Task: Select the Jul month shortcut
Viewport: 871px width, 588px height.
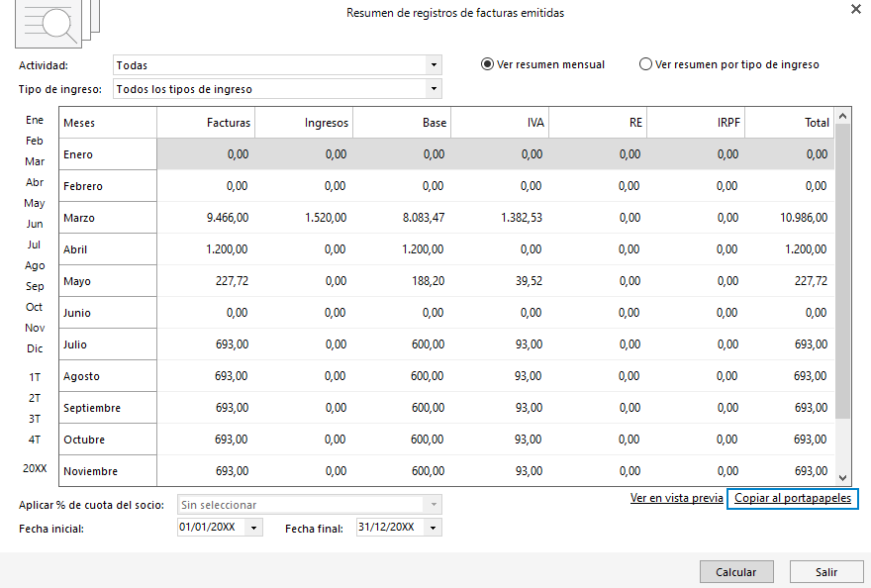Action: click(x=35, y=245)
